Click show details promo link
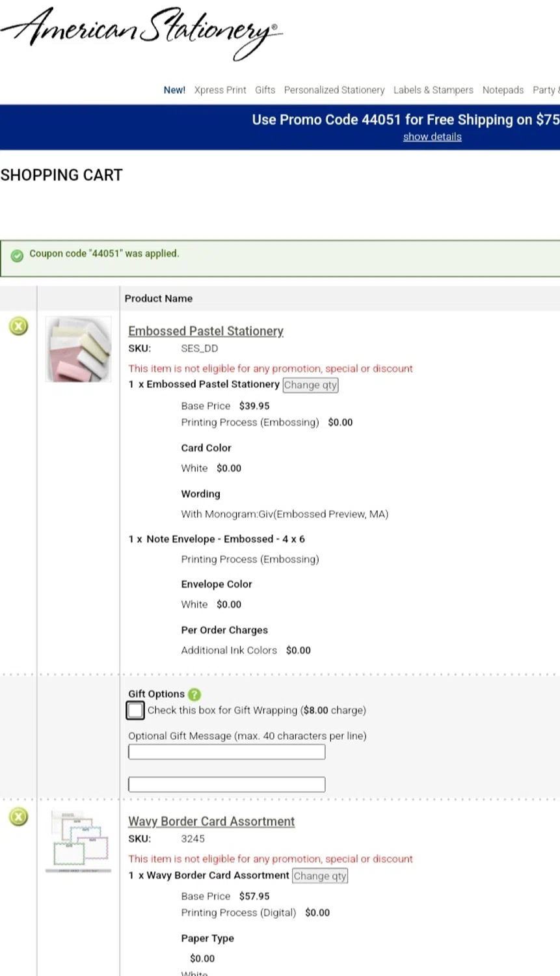The image size is (560, 976). pos(433,137)
